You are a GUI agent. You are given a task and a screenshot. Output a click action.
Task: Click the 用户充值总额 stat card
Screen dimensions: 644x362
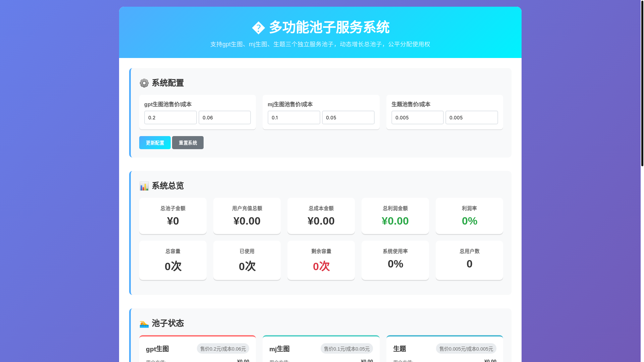coord(247,216)
